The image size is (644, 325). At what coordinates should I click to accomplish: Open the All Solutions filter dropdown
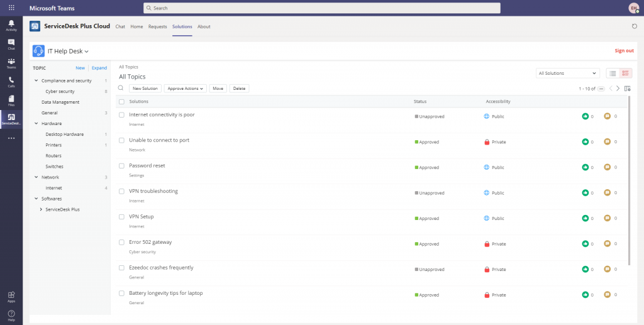(568, 74)
